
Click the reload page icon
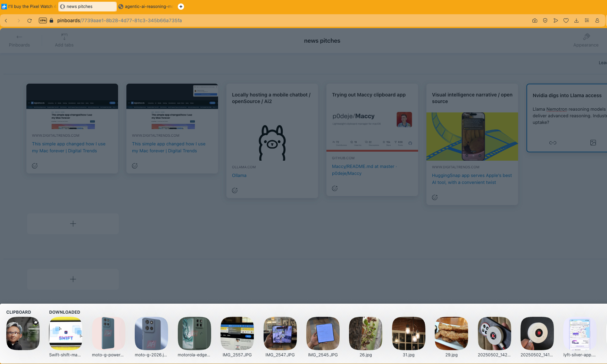click(30, 20)
